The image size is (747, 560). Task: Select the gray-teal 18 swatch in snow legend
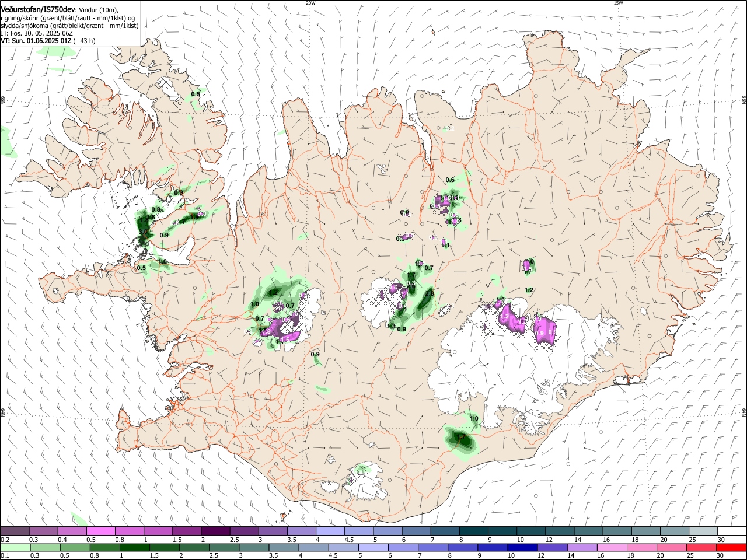point(646,531)
